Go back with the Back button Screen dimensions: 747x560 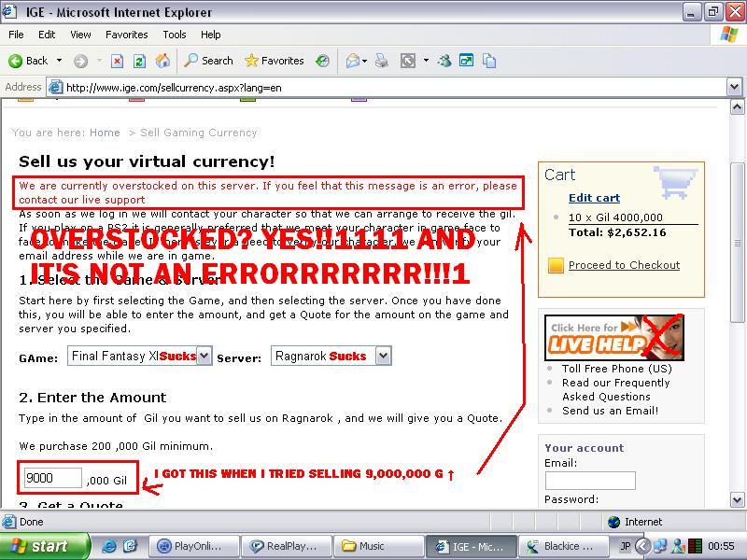pos(28,61)
